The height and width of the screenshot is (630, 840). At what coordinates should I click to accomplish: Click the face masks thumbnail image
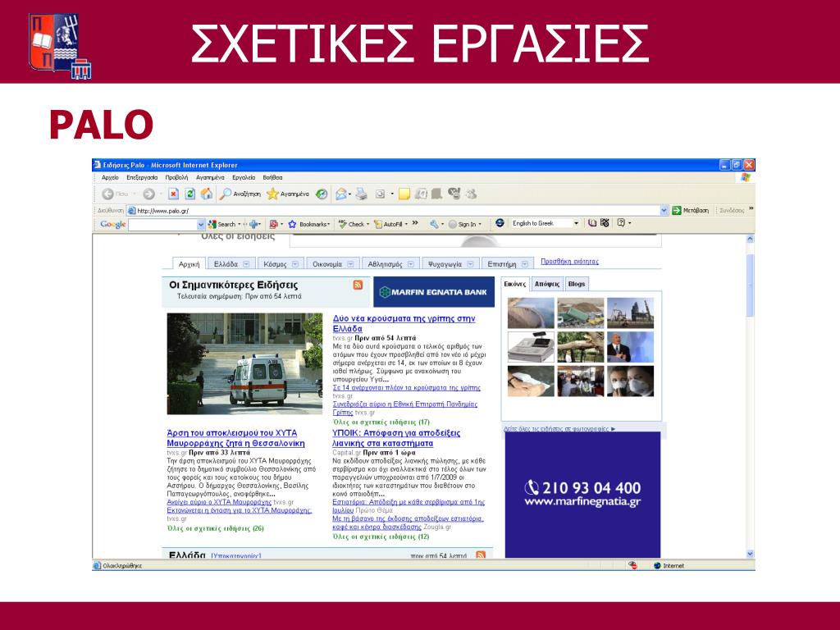coord(630,381)
